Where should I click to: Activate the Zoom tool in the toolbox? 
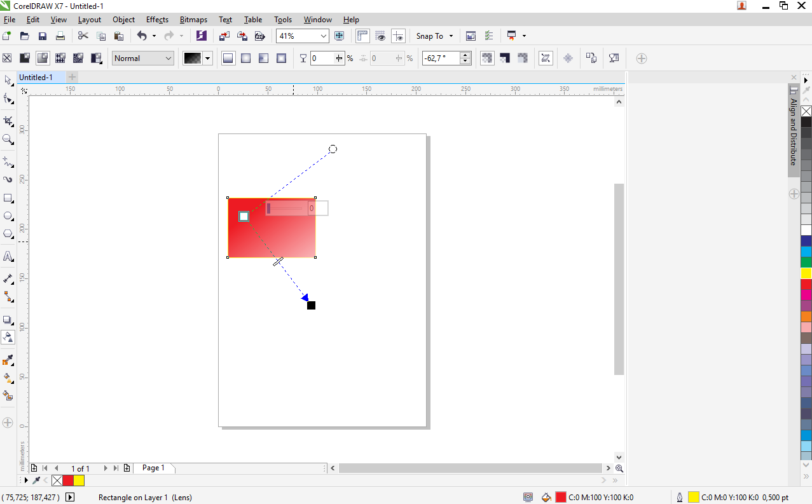(x=8, y=139)
